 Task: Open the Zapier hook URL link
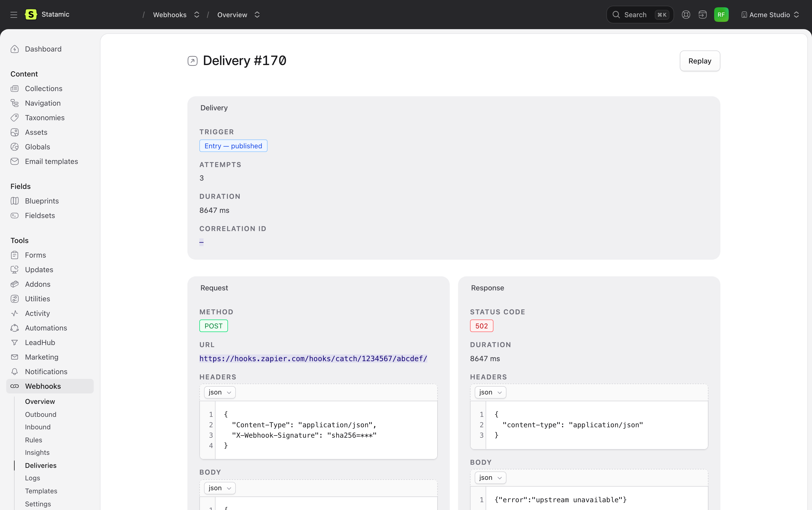coord(313,359)
